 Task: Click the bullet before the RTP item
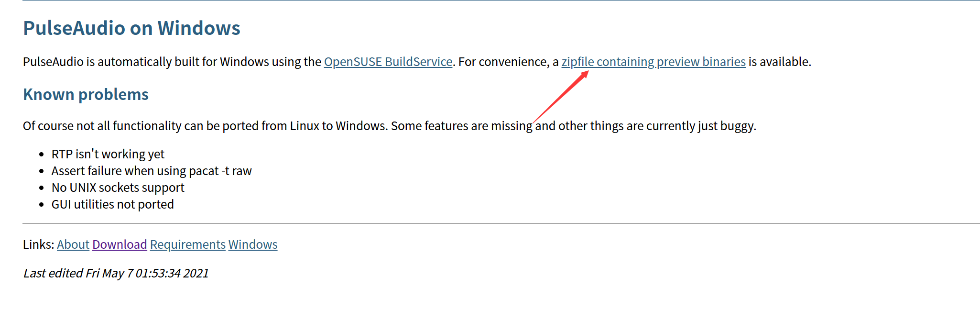42,155
